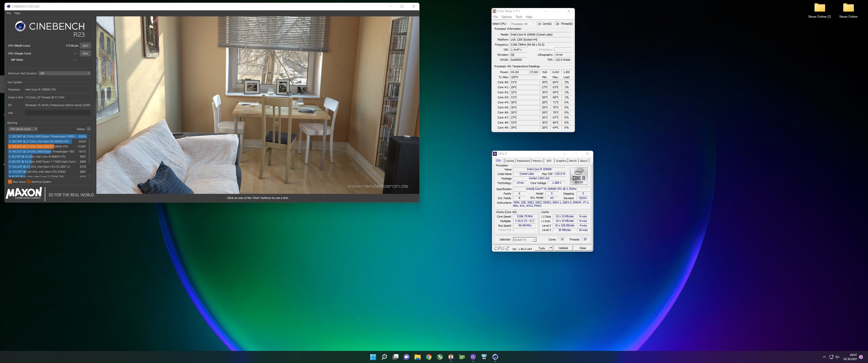Image resolution: width=868 pixels, height=363 pixels.
Task: Open the CPU (Multi Core) ranking dropdown
Action: [23, 129]
